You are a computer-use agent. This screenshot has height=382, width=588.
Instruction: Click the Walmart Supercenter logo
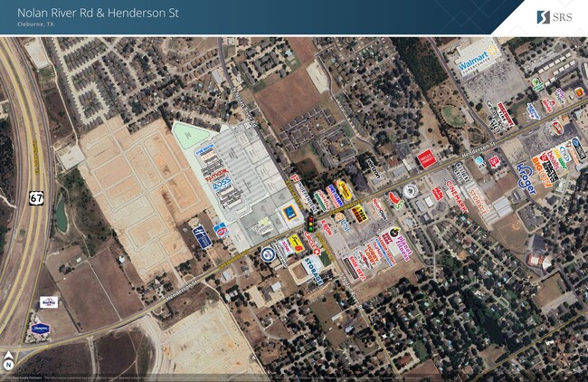[479, 60]
